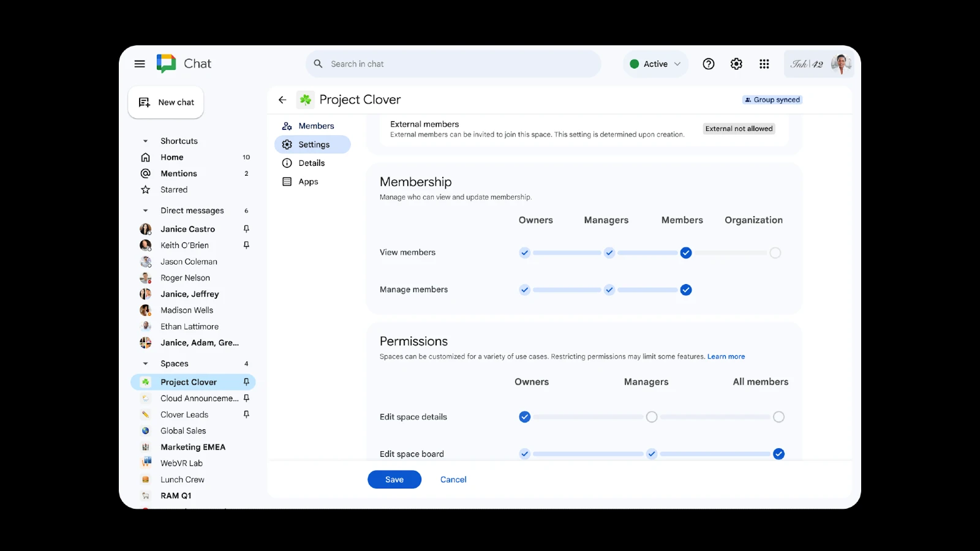Start a New chat
The width and height of the screenshot is (980, 551).
click(166, 102)
